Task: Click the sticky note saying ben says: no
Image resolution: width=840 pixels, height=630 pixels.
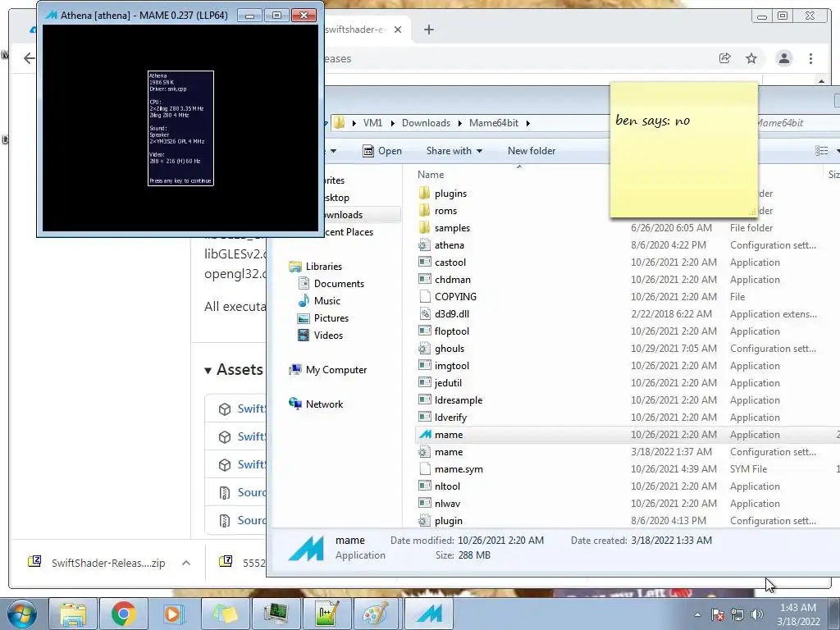Action: [683, 151]
